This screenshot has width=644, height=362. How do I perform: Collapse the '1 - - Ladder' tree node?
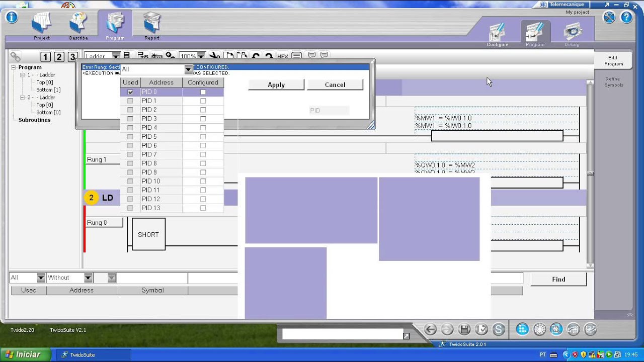click(x=23, y=75)
